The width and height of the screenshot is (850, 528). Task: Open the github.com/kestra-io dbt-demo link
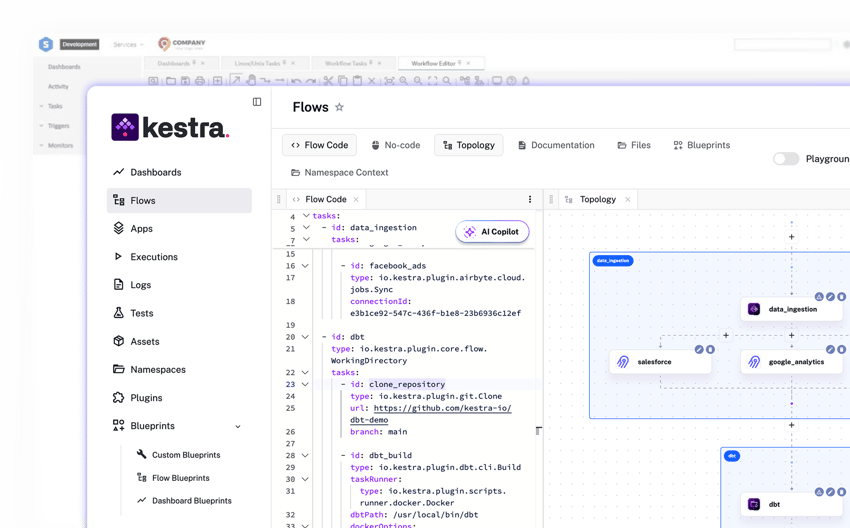tap(441, 409)
